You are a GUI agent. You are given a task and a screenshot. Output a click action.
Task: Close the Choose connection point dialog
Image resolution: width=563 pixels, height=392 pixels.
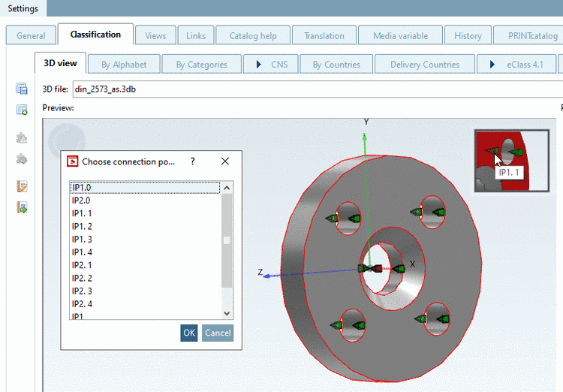click(225, 161)
